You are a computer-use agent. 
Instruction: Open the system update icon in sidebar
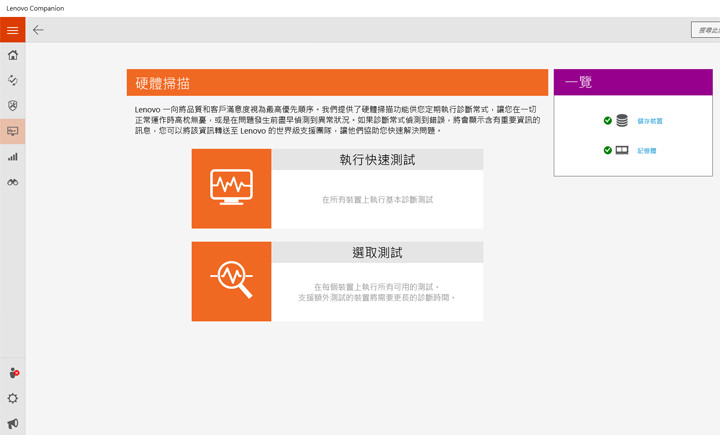pyautogui.click(x=13, y=80)
